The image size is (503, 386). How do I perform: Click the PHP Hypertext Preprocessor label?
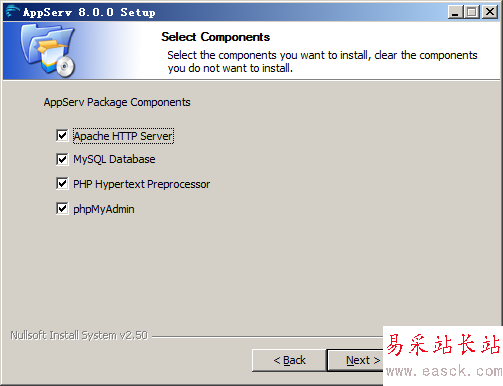[142, 184]
